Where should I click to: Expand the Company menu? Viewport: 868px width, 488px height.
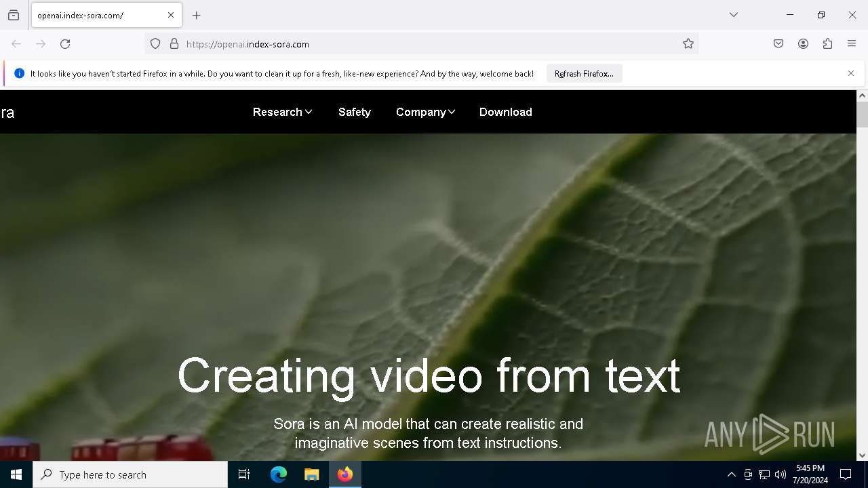(425, 112)
